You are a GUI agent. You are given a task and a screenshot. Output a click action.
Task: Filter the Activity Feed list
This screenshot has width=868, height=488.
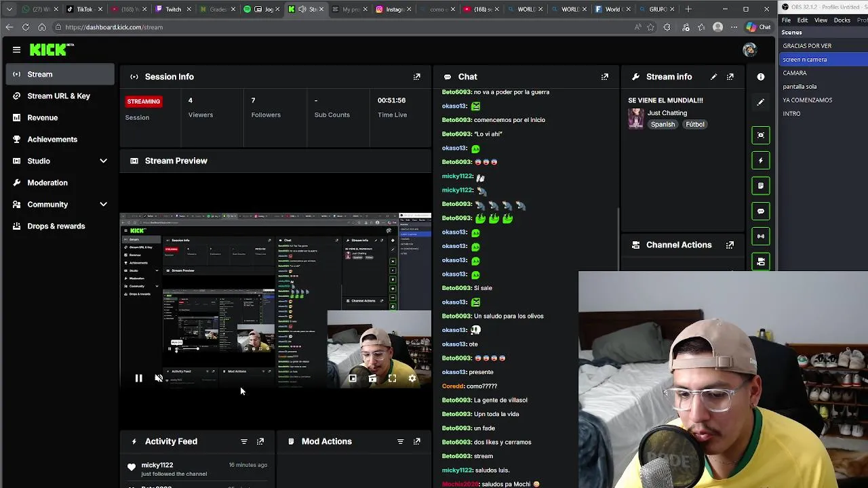(x=244, y=441)
